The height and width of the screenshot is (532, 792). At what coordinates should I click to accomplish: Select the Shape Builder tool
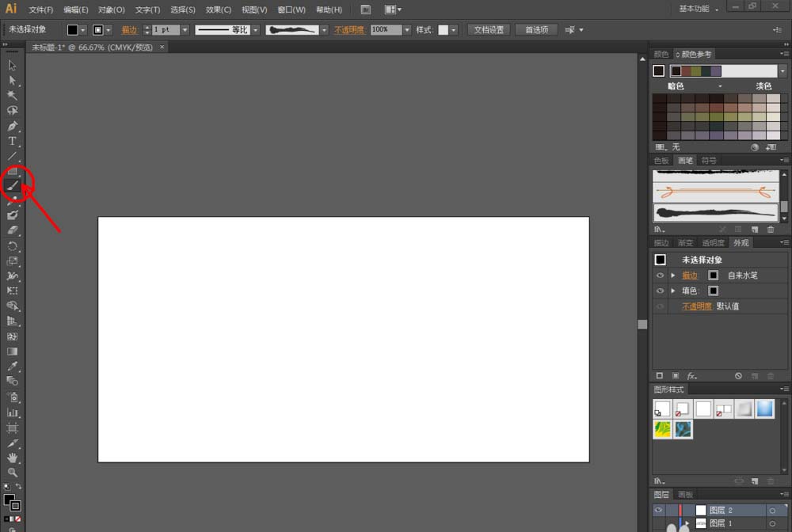click(12, 306)
